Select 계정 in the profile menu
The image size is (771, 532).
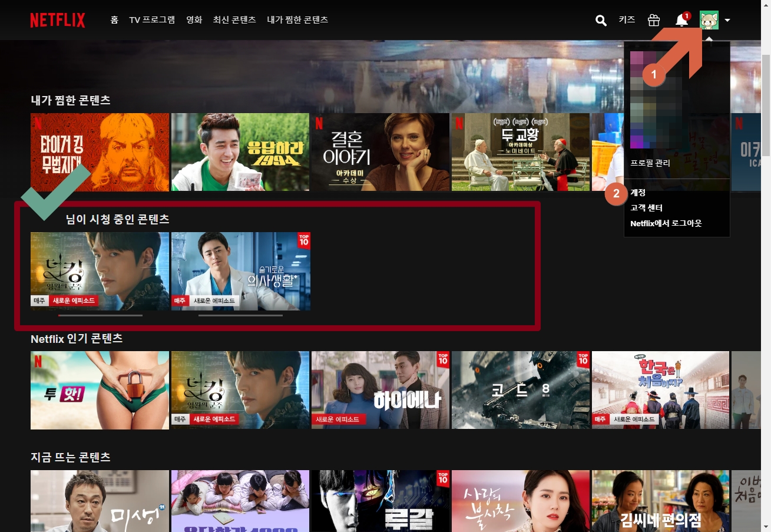[638, 193]
